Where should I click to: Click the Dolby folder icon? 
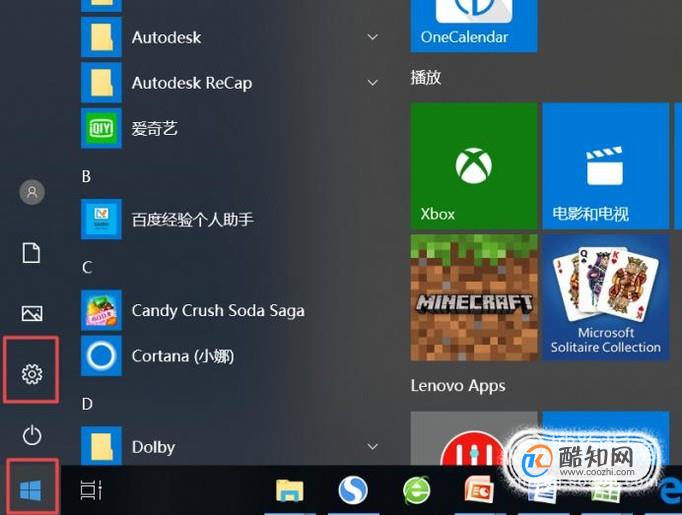[x=101, y=446]
